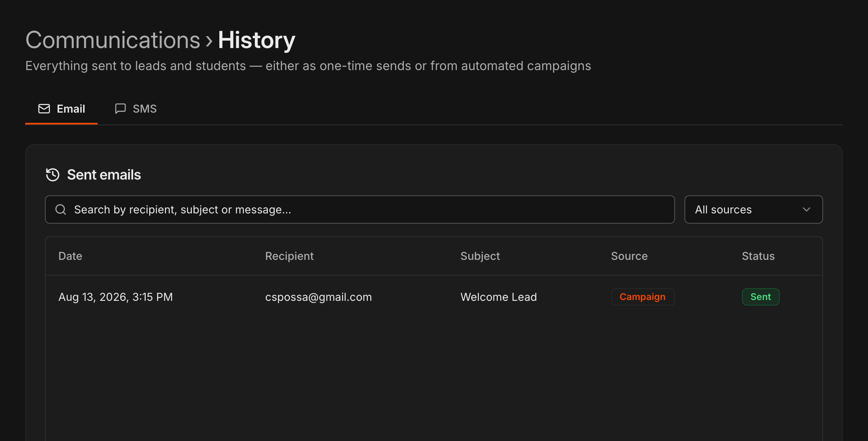This screenshot has width=868, height=441.
Task: Click the breadcrumb chevron separator
Action: (209, 41)
